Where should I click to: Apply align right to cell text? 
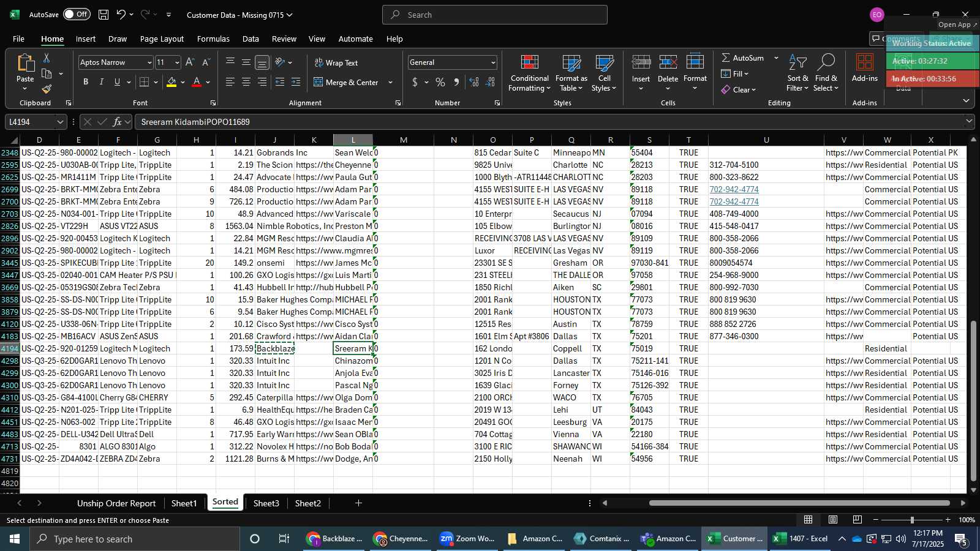262,82
